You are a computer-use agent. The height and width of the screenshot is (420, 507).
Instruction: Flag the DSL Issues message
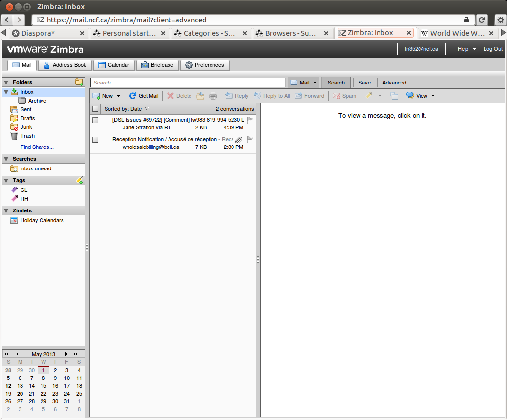pos(249,120)
